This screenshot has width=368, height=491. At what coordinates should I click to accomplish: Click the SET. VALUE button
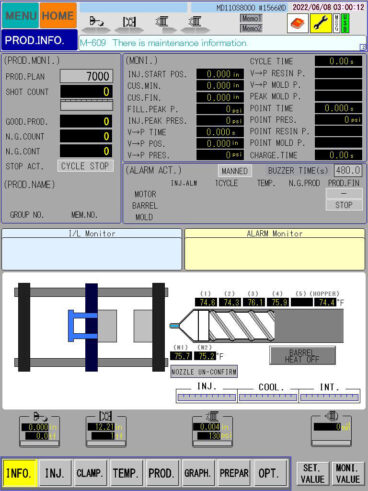[x=313, y=473]
